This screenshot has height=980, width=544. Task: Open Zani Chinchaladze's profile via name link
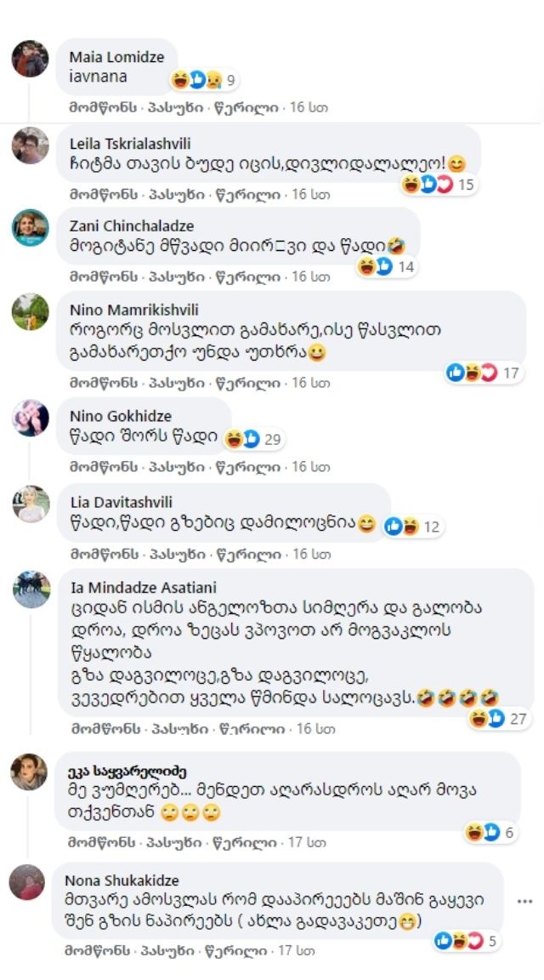pos(131,226)
